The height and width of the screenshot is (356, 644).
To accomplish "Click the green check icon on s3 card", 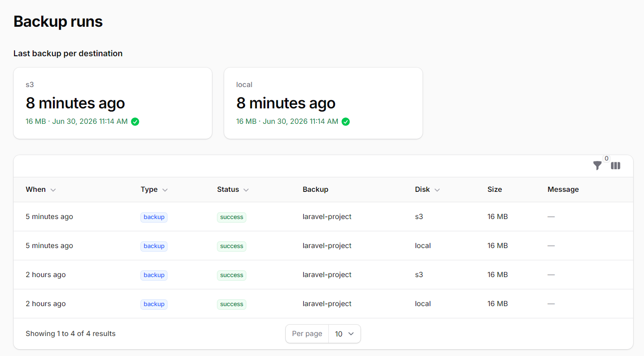I will tap(135, 122).
